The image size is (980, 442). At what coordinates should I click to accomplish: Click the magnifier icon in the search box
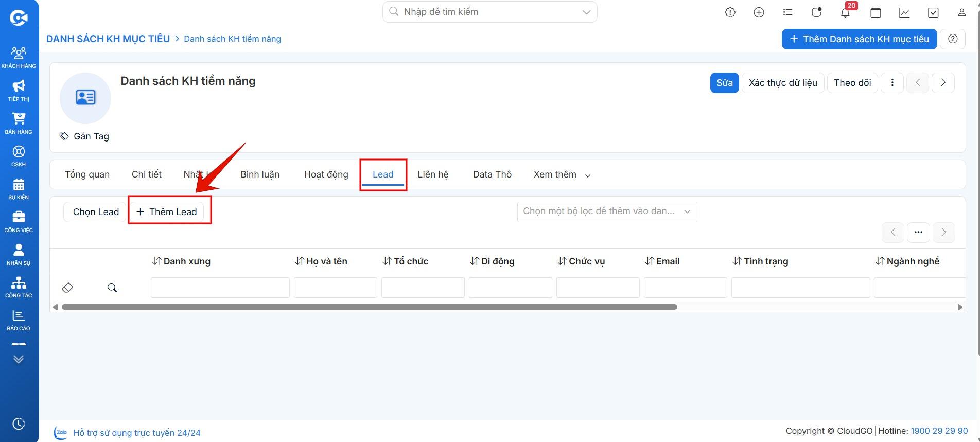394,12
